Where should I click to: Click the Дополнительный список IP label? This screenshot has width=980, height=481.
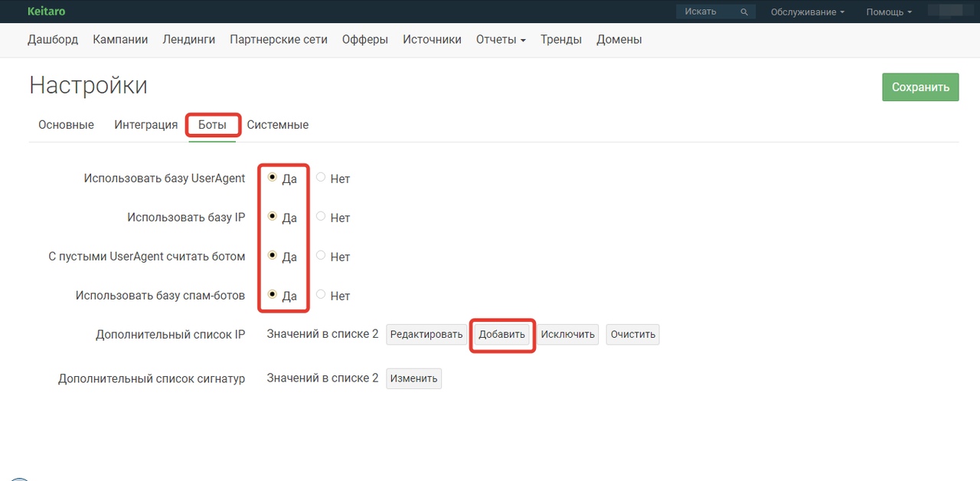(171, 335)
